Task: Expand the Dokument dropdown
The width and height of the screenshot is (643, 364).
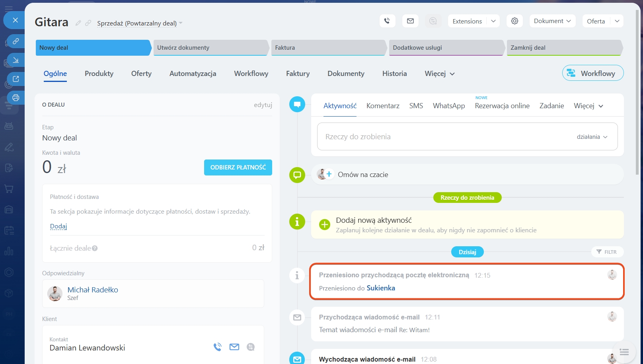Action: coord(552,21)
